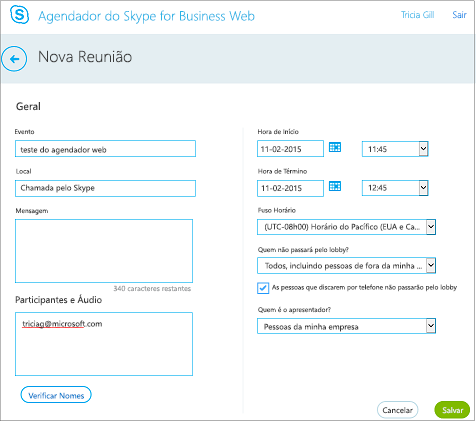The width and height of the screenshot is (476, 422).
Task: Open calendar picker for Hora de Início
Action: pos(335,147)
